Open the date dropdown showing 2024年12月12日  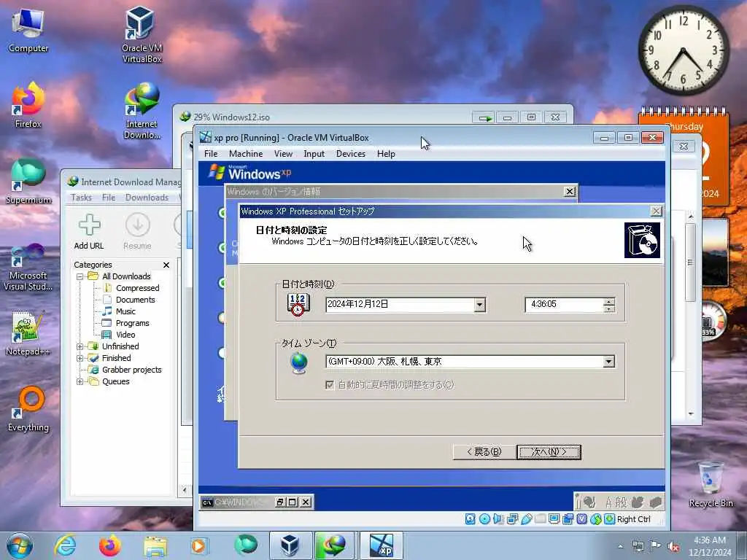(x=480, y=305)
